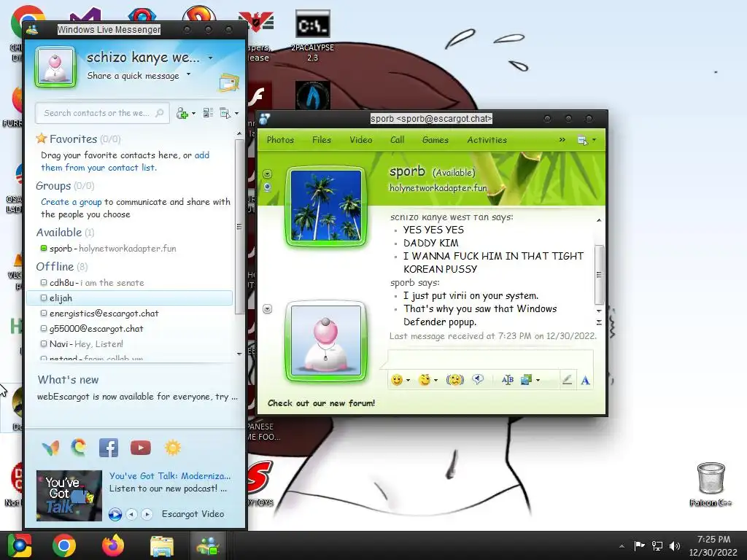Click 'Check out our new forum!' link
747x560 pixels.
tap(321, 403)
